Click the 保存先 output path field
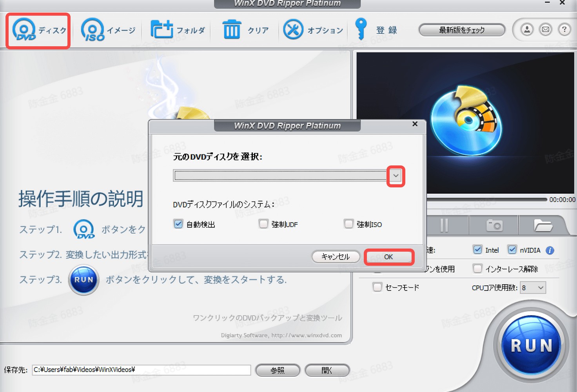The image size is (577, 392). pyautogui.click(x=142, y=370)
